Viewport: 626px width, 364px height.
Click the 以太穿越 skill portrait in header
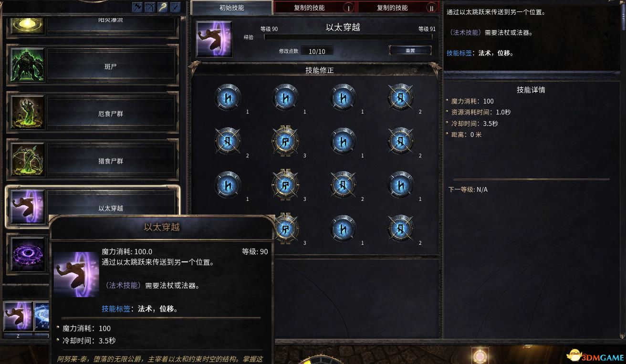[214, 39]
